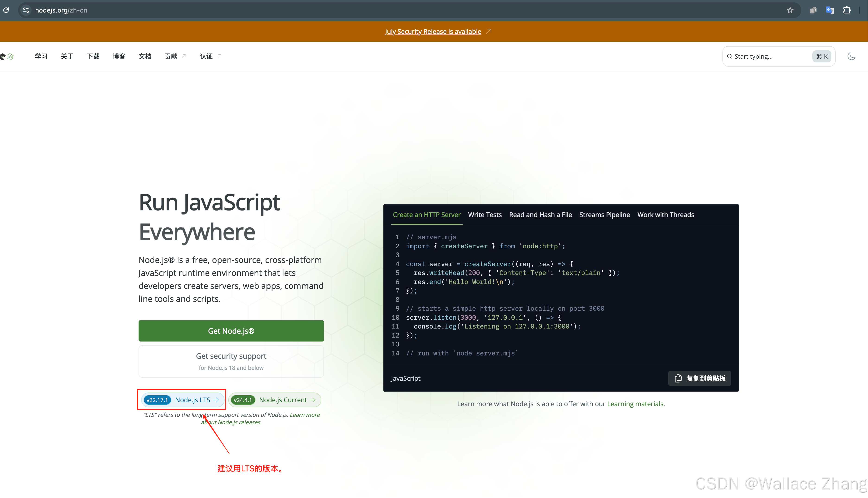Screen dimensions: 868x498
Task: Open the 博客 navigation link
Action: (x=119, y=56)
